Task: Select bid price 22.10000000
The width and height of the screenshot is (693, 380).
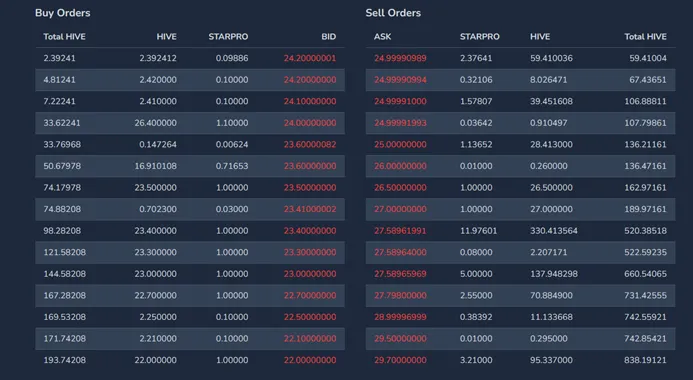Action: 310,339
